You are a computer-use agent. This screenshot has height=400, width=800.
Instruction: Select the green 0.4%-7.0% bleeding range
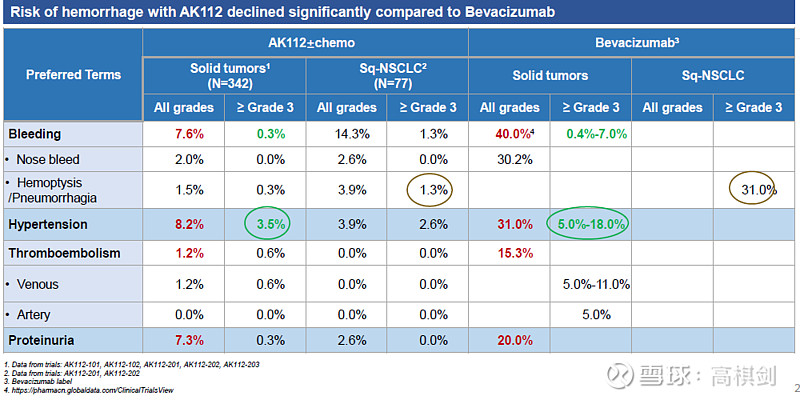click(x=591, y=133)
